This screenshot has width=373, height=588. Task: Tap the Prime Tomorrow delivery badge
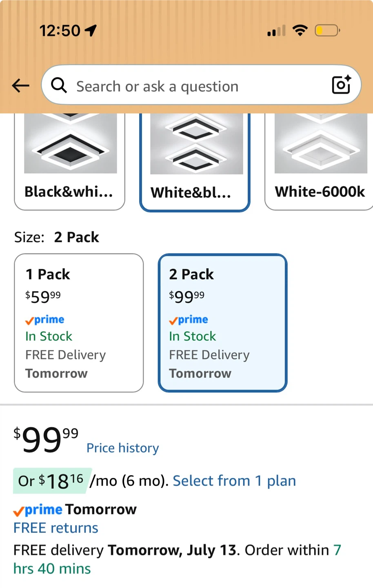pyautogui.click(x=75, y=510)
